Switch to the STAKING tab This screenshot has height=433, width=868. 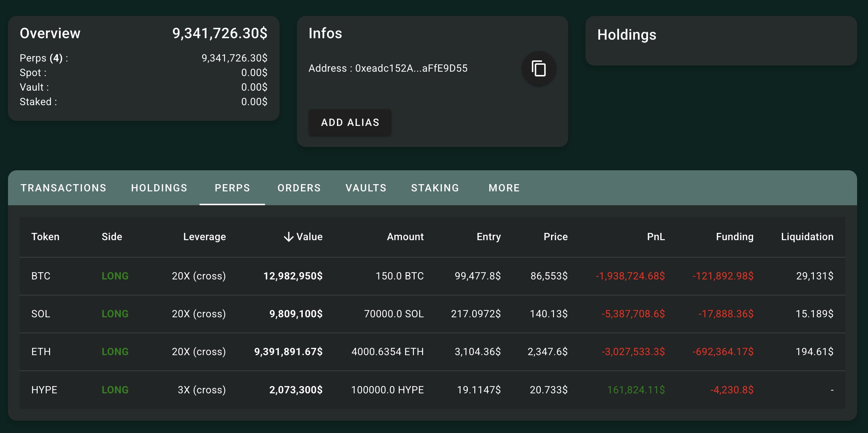tap(435, 188)
